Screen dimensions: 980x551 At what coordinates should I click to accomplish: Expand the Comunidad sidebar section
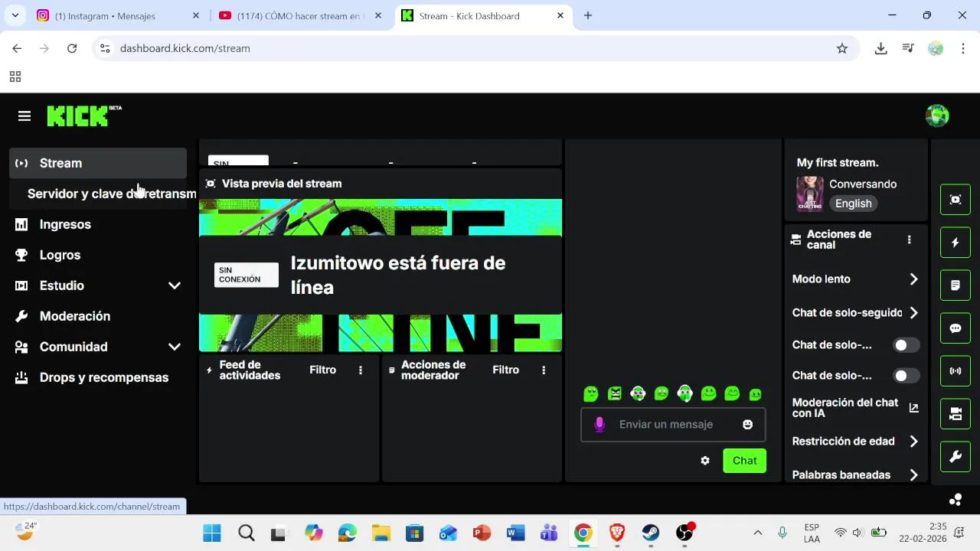click(x=175, y=347)
